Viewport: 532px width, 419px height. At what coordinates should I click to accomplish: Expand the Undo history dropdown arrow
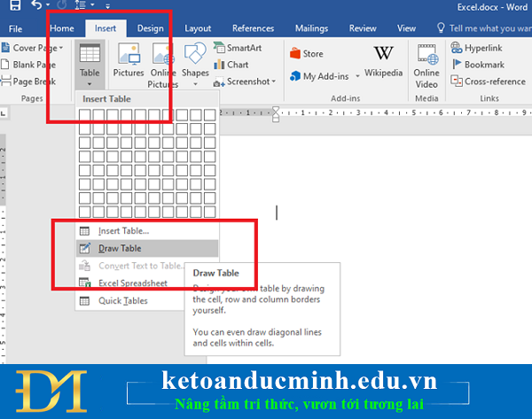point(48,5)
